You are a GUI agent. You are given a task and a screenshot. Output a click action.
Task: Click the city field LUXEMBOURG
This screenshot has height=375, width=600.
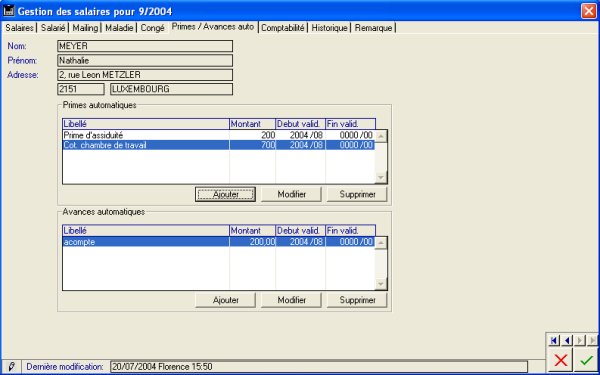(x=171, y=89)
